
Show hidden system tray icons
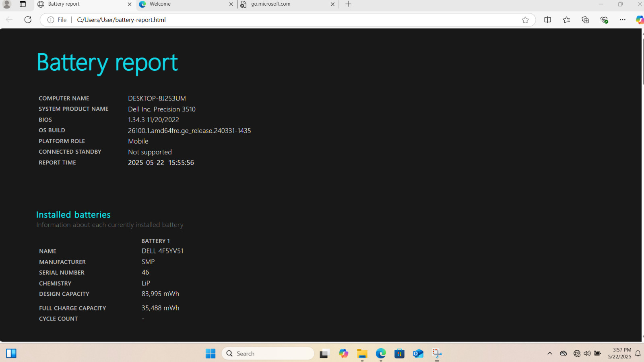pyautogui.click(x=550, y=353)
